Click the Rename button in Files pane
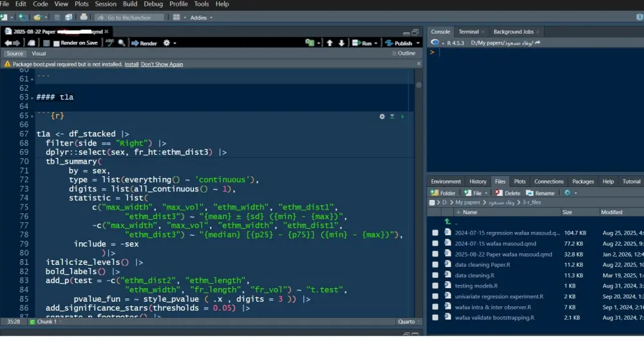This screenshot has width=644, height=341. (x=540, y=193)
